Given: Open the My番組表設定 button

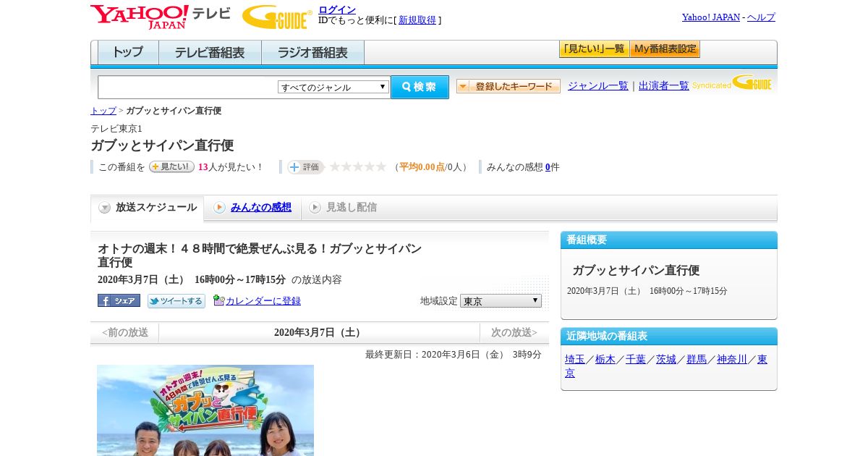Looking at the screenshot, I should tap(665, 49).
